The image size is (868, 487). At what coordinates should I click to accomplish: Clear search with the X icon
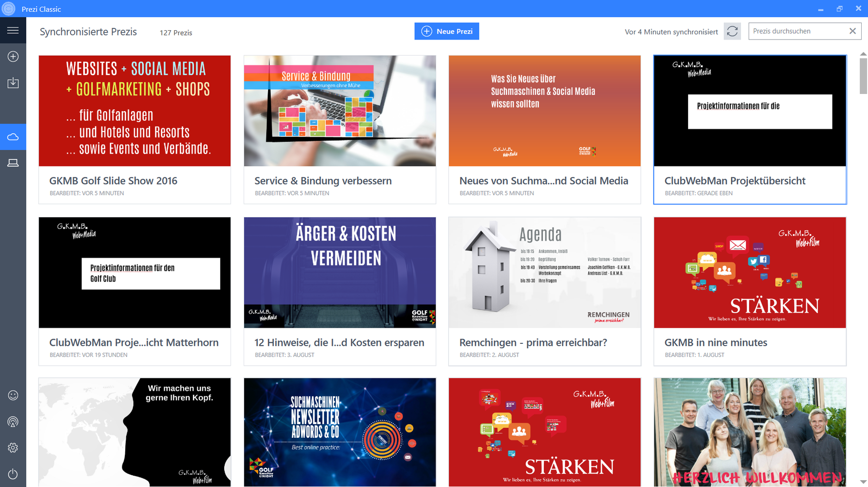click(x=852, y=31)
